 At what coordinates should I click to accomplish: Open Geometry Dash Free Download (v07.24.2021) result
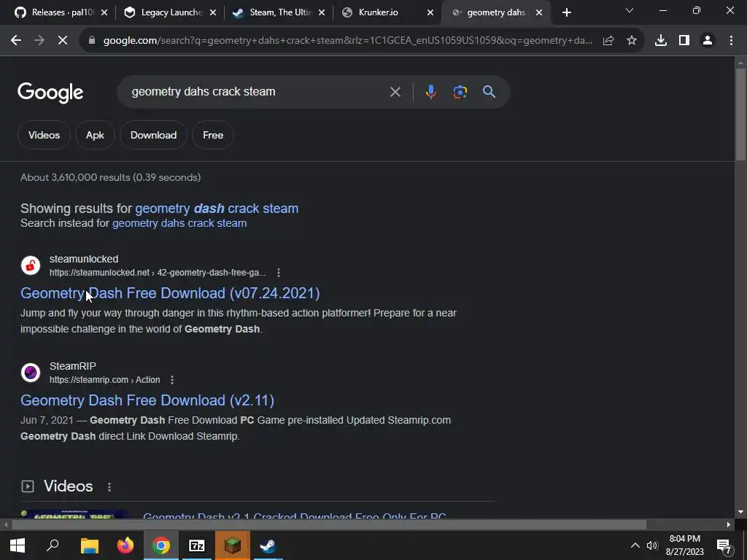pos(170,293)
